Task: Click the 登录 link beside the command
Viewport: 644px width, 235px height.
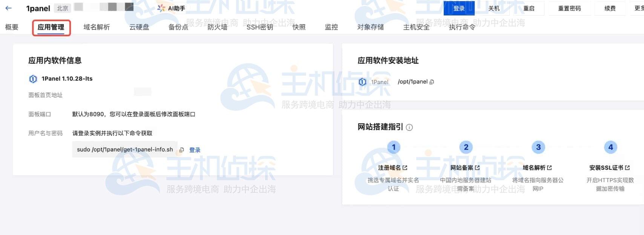Action: (195, 150)
